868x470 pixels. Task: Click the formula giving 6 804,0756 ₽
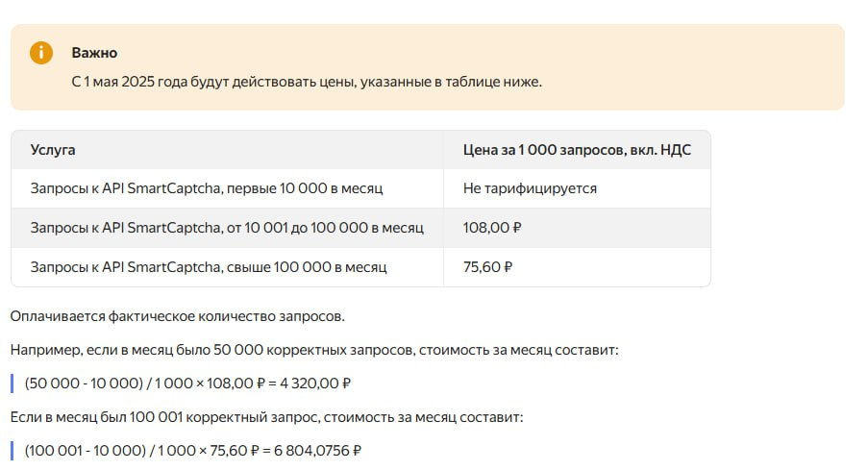(192, 450)
